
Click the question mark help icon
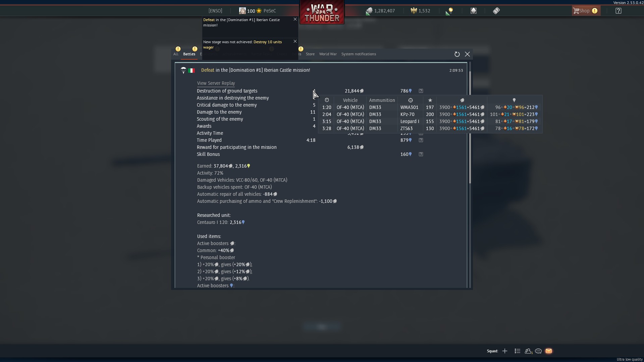pos(619,11)
